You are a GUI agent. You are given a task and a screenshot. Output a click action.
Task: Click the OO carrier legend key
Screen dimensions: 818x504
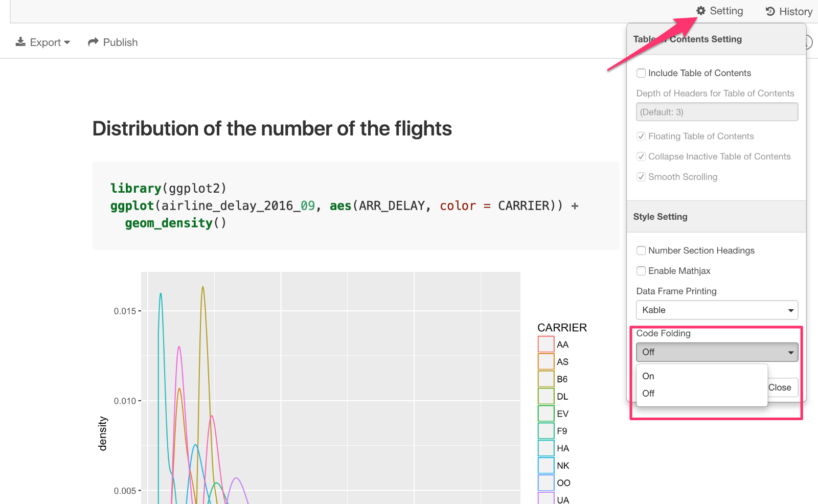546,483
